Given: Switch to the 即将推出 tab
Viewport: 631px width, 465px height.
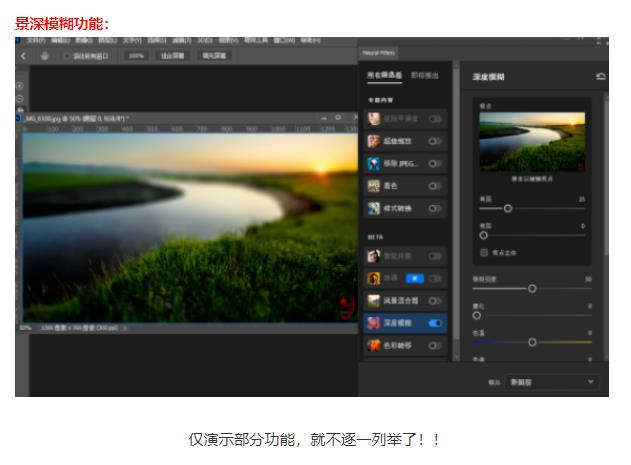Looking at the screenshot, I should [425, 76].
